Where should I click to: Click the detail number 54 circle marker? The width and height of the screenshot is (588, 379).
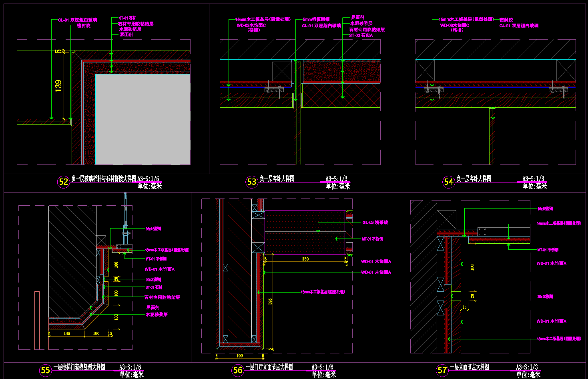pyautogui.click(x=448, y=182)
